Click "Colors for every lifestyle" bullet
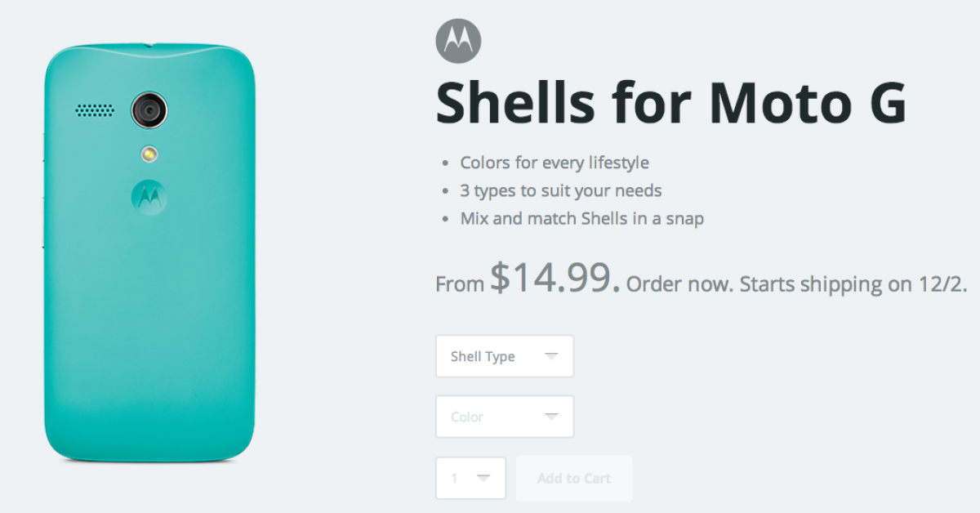Screen dimensions: 980x513 [x=555, y=163]
